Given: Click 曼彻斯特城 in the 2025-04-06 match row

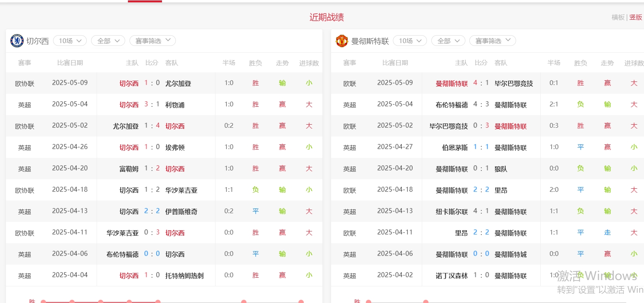Looking at the screenshot, I should [x=510, y=254].
